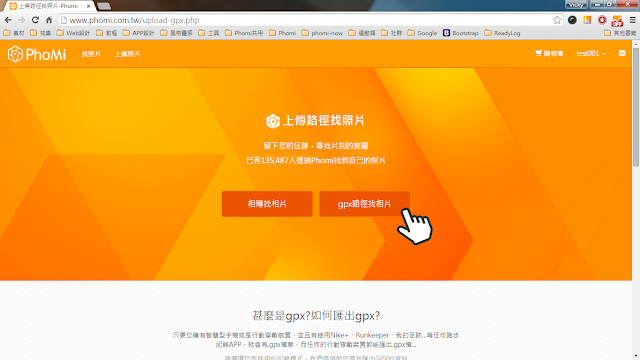Open the orange OFF extension icon
640x360 pixels.
[617, 20]
